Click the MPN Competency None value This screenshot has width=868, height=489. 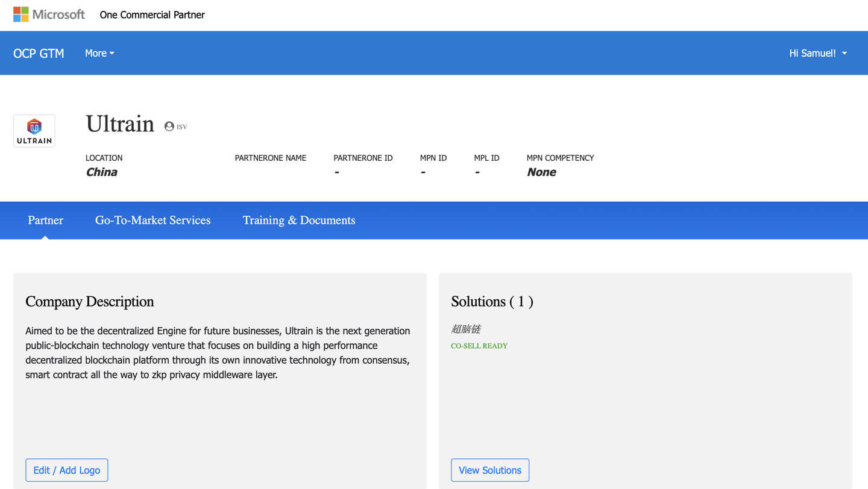pyautogui.click(x=541, y=172)
